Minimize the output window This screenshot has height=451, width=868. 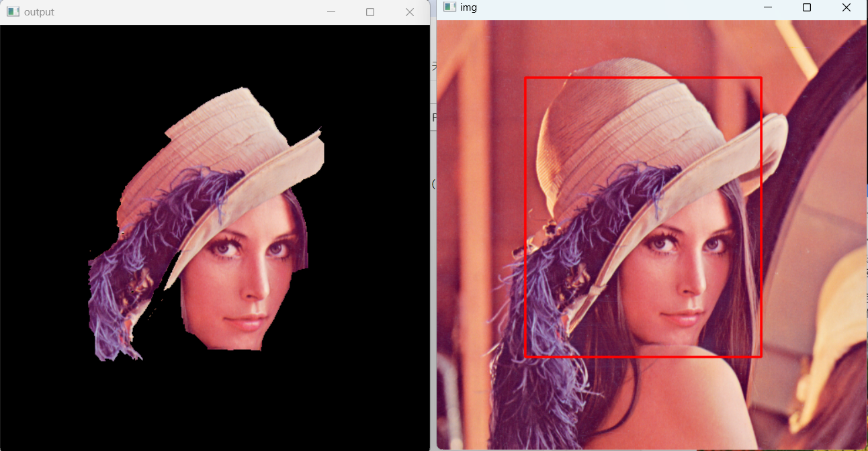pyautogui.click(x=331, y=12)
